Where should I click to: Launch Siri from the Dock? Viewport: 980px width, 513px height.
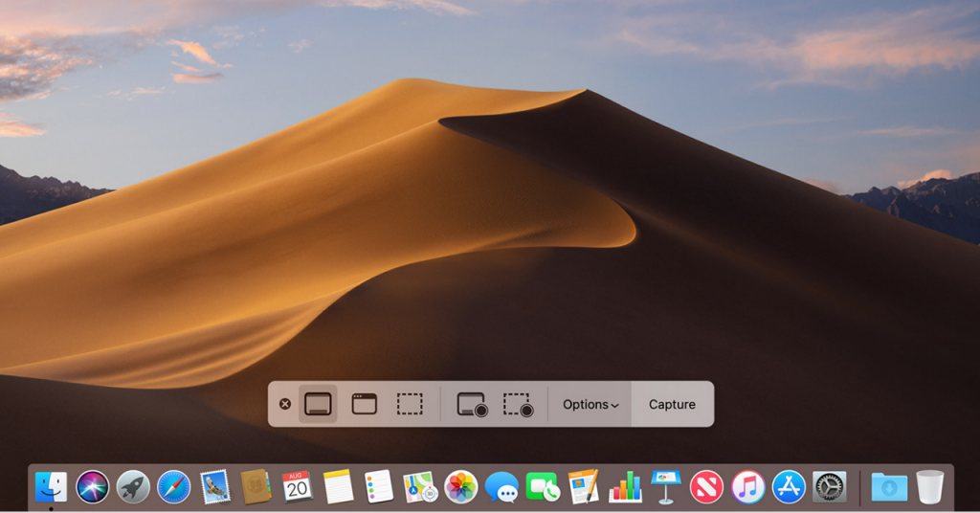92,487
